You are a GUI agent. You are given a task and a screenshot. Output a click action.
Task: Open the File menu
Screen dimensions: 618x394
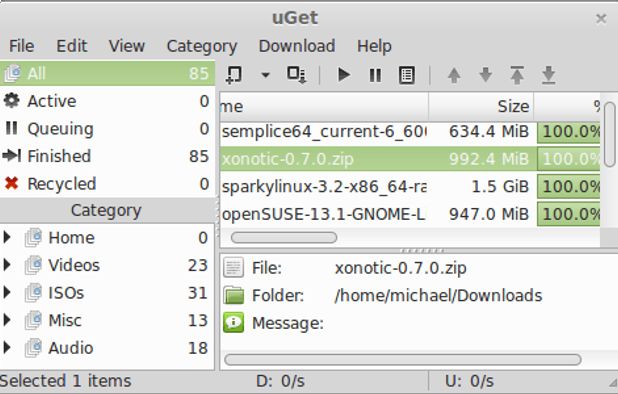point(21,46)
